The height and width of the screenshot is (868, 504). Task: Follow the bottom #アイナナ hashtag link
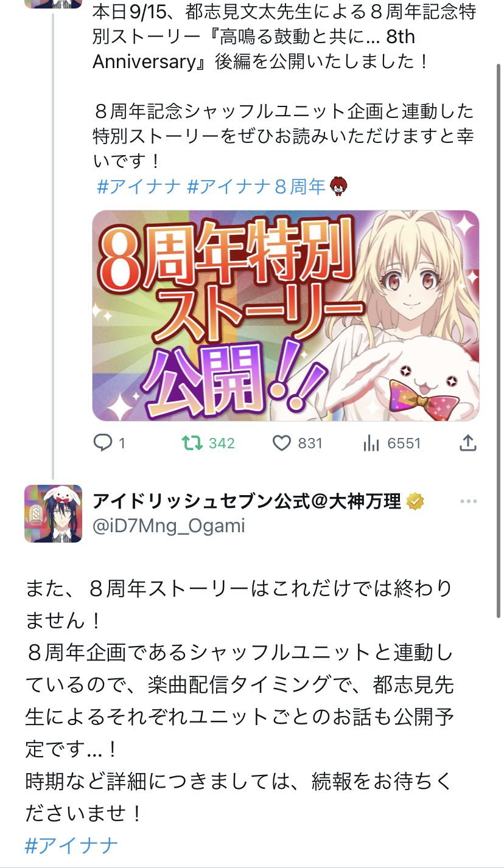pos(72,845)
